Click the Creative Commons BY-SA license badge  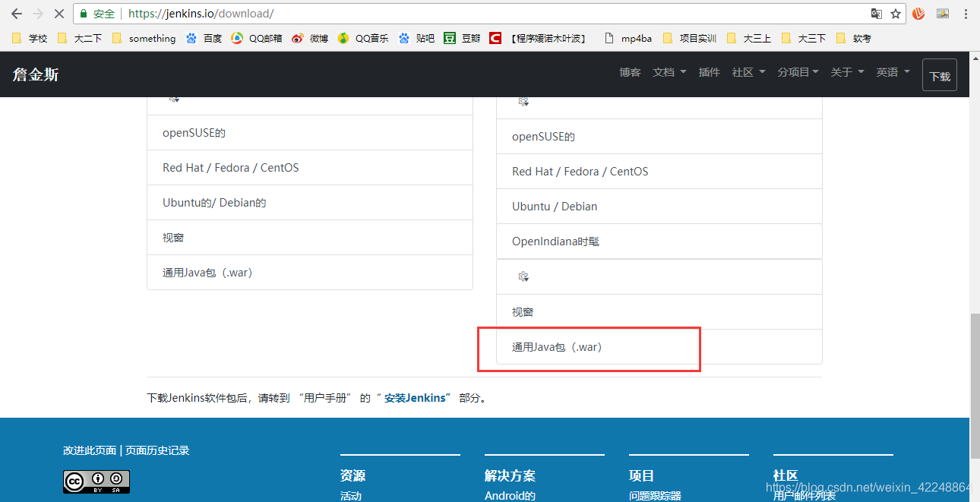96,481
